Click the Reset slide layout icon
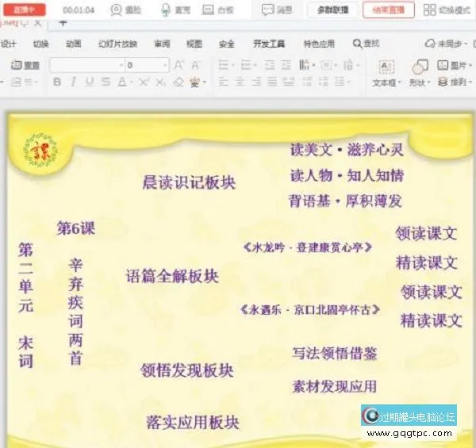Image resolution: width=476 pixels, height=448 pixels. point(17,64)
